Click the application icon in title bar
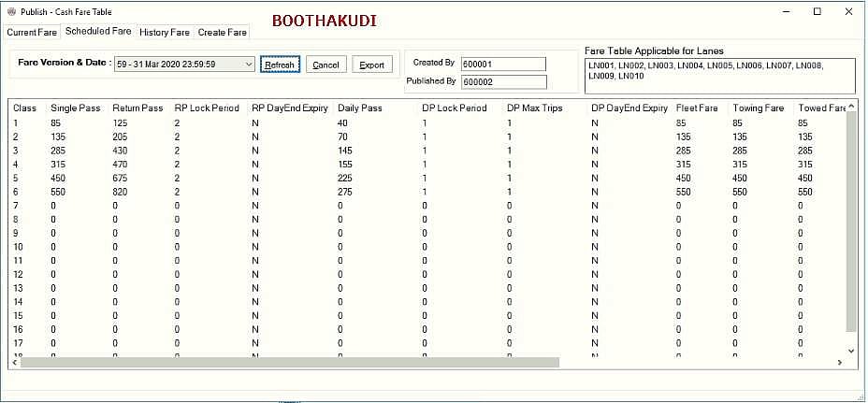Viewport: 868px width, 403px height. click(11, 12)
